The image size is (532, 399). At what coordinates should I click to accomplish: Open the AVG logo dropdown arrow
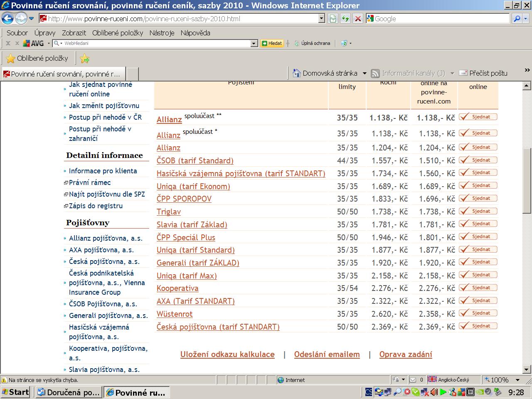pyautogui.click(x=48, y=43)
